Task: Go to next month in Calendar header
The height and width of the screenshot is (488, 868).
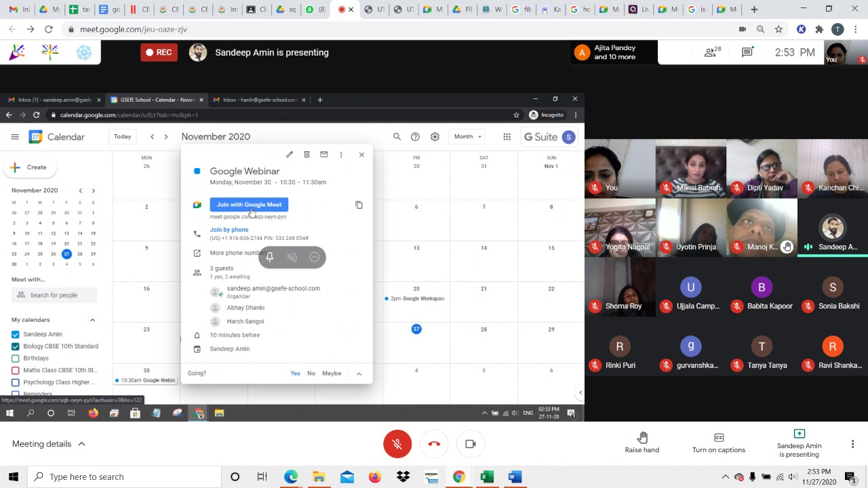Action: (165, 137)
